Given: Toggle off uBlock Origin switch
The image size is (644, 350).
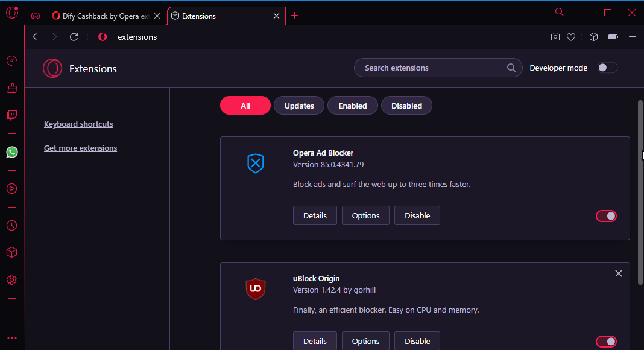Looking at the screenshot, I should pyautogui.click(x=606, y=342).
